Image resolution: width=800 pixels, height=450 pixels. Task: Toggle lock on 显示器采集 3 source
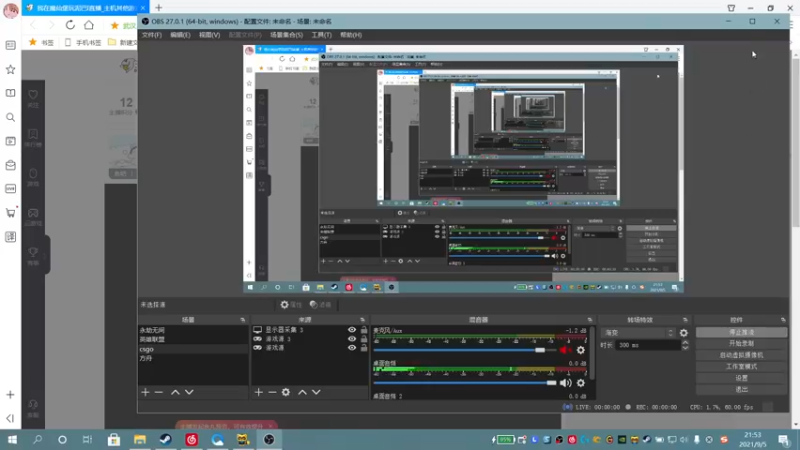(x=364, y=330)
